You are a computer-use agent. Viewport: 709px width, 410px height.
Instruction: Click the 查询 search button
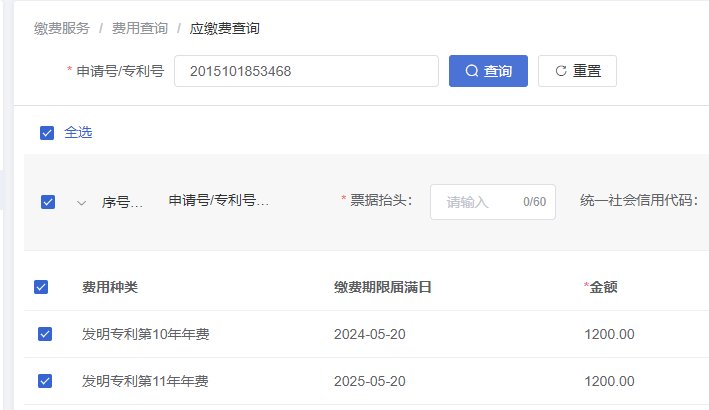488,71
